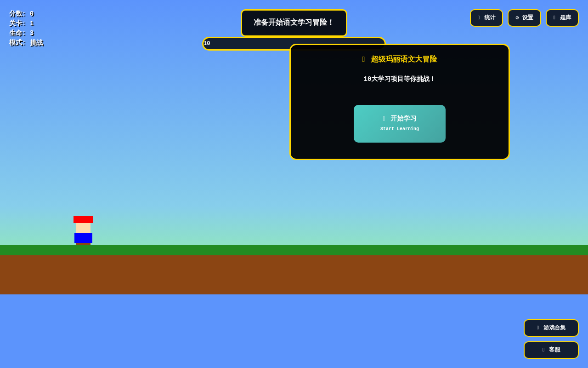Open the 设置 settings button
This screenshot has width=588, height=368.
[524, 18]
